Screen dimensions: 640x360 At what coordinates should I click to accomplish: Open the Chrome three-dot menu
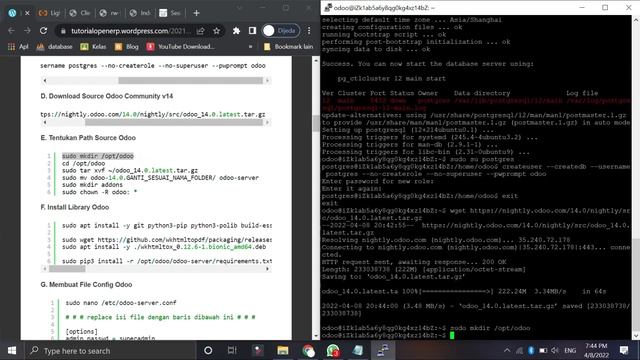(309, 31)
